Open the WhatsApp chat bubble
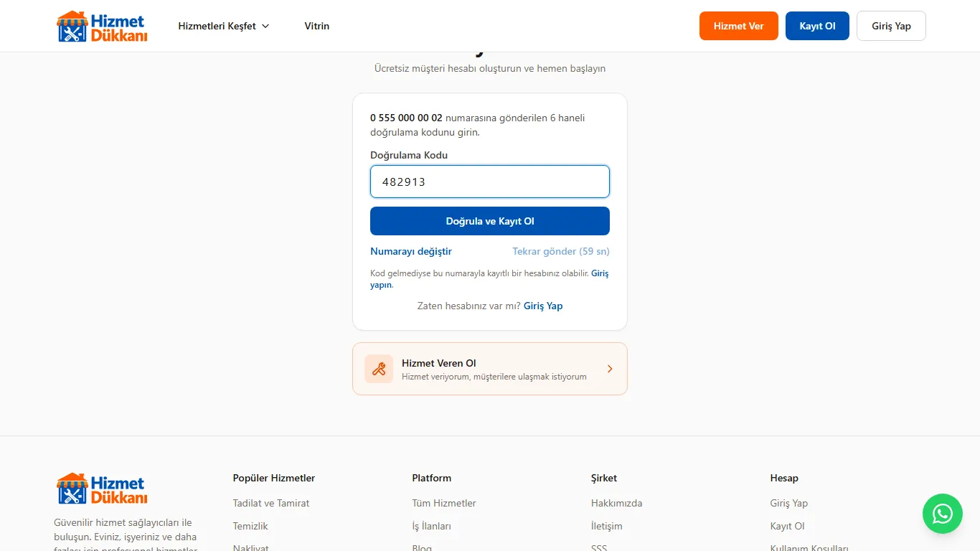Viewport: 980px width, 551px height. 943,514
